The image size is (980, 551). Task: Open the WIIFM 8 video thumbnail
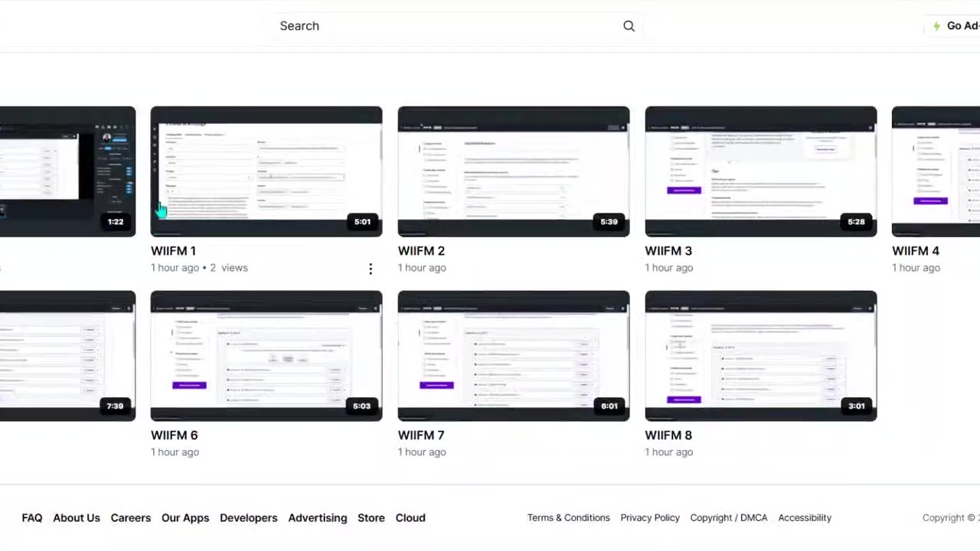(x=761, y=356)
